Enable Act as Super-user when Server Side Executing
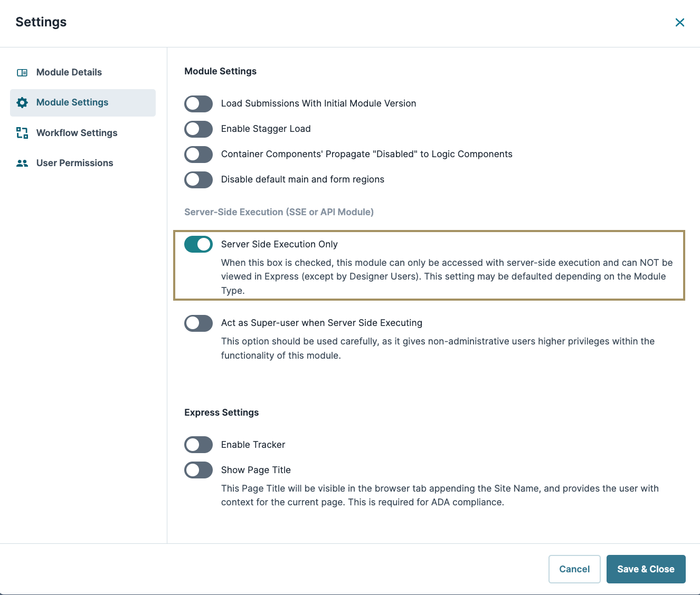700x595 pixels. coord(198,323)
